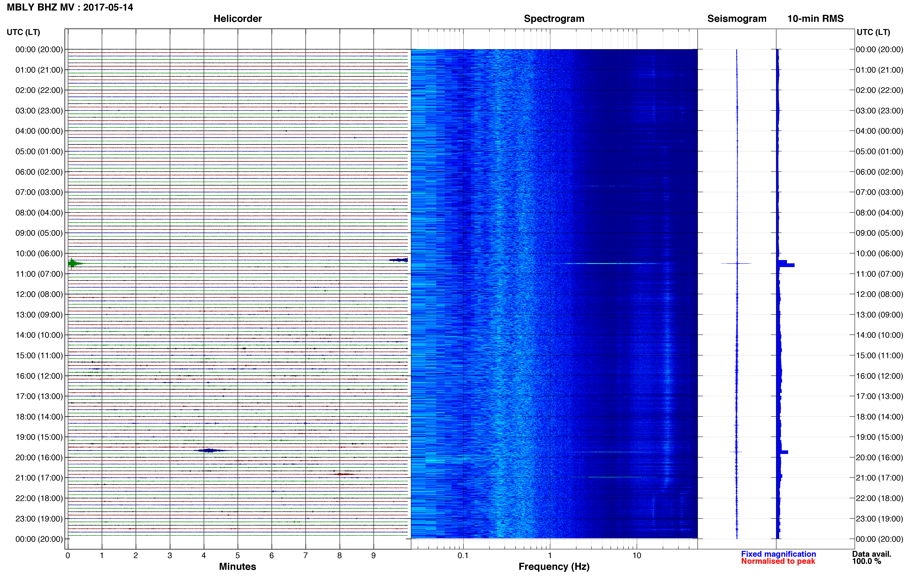The height and width of the screenshot is (578, 924).
Task: Click helicorder-side time label 10:00 (06:00)
Action: (39, 253)
